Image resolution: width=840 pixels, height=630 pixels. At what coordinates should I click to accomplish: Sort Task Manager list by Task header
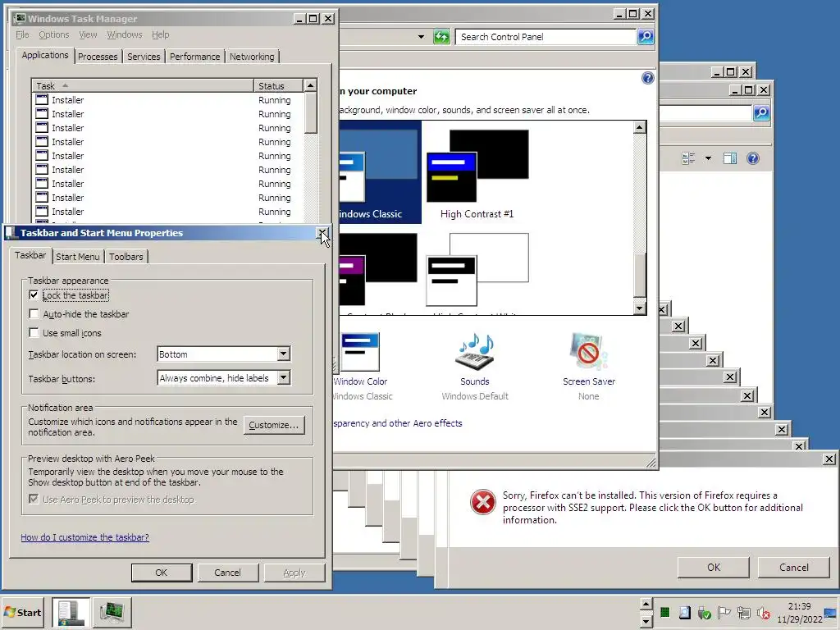tap(142, 85)
